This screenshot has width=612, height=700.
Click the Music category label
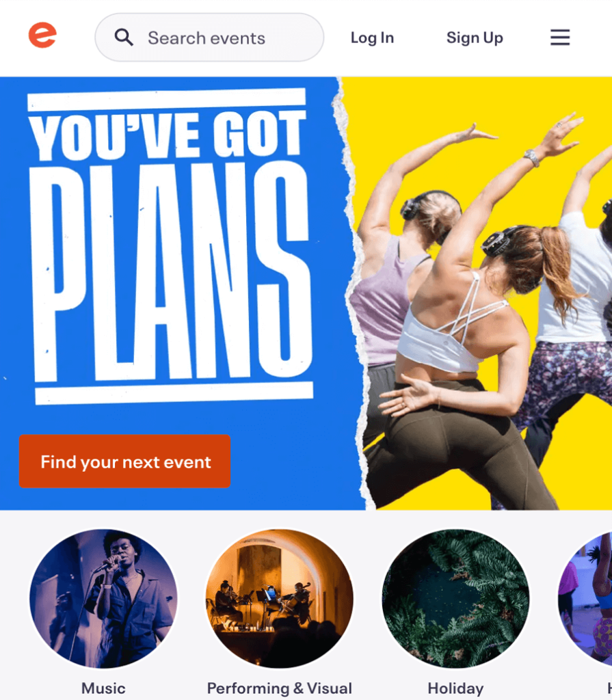103,688
